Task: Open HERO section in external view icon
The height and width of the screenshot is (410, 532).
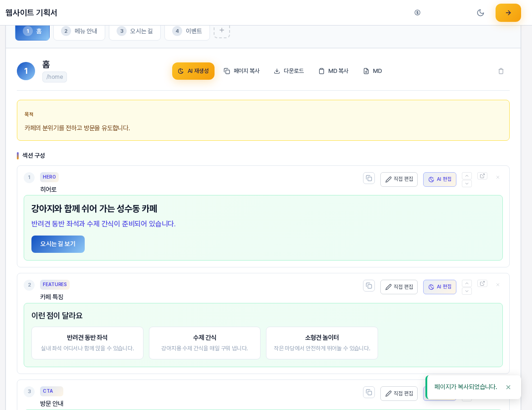Action: [482, 176]
